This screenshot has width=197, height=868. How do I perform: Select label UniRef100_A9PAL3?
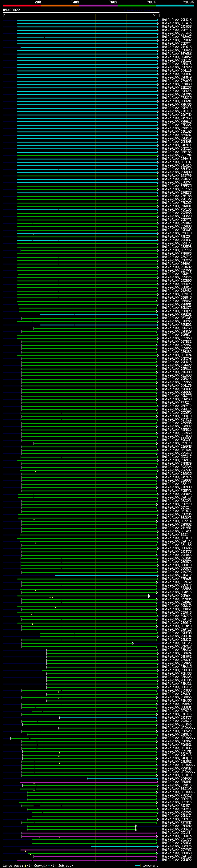coord(177,121)
